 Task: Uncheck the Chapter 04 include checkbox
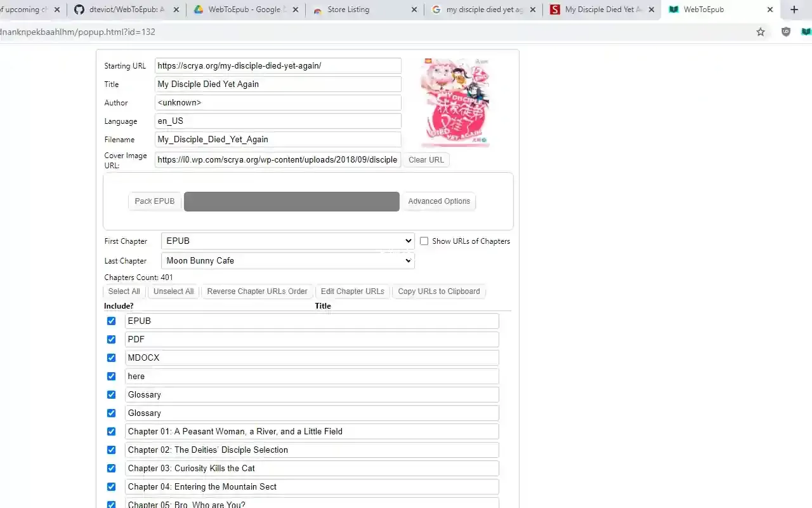click(111, 486)
